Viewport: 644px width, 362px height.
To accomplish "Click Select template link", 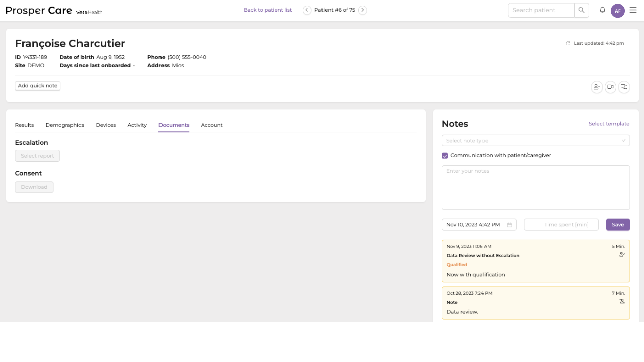I will click(609, 124).
